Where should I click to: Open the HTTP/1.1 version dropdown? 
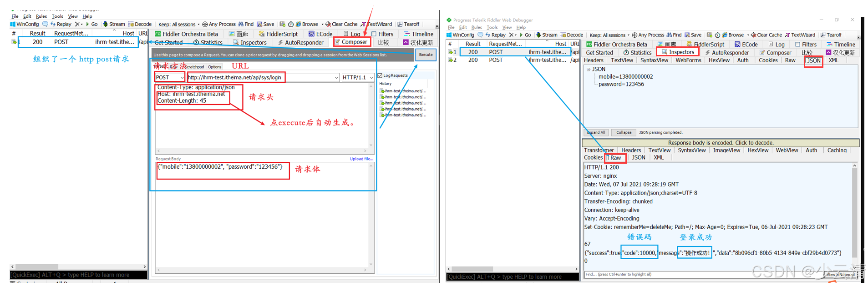(x=371, y=77)
